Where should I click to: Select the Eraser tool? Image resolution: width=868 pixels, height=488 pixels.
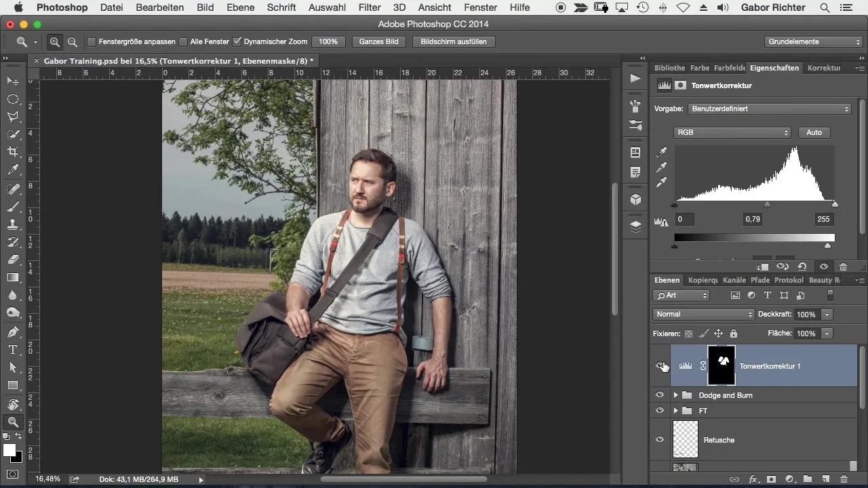click(x=13, y=260)
